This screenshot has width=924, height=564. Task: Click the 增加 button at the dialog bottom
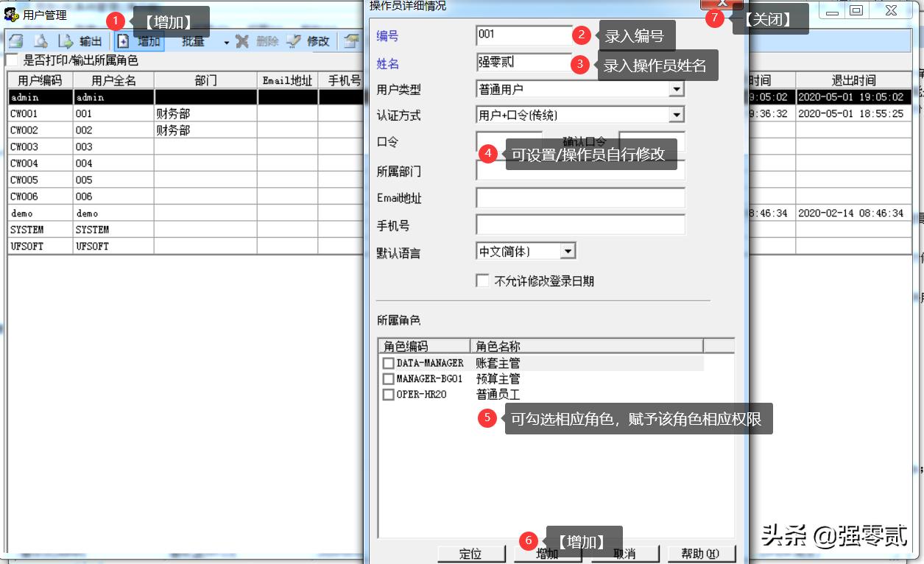pyautogui.click(x=548, y=553)
